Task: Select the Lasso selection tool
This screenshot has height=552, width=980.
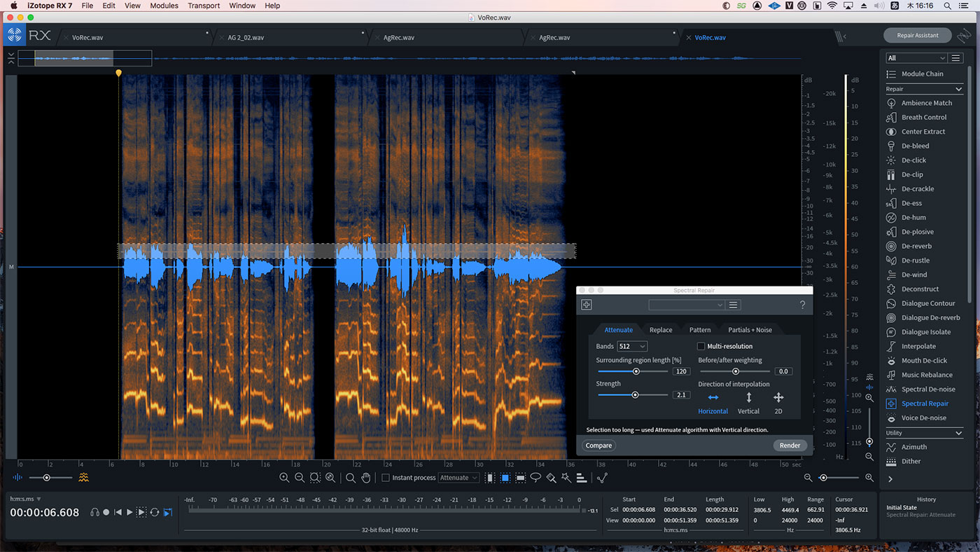Action: [535, 478]
